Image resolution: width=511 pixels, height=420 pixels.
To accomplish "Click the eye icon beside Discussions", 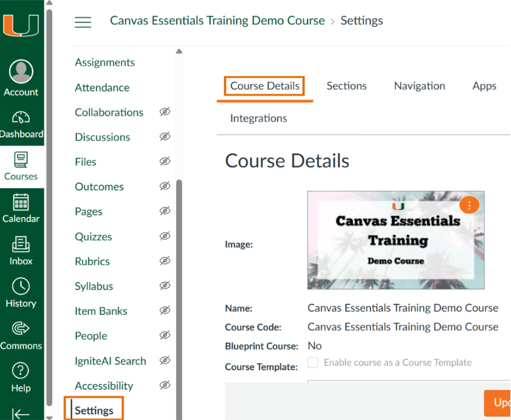I will click(x=165, y=137).
